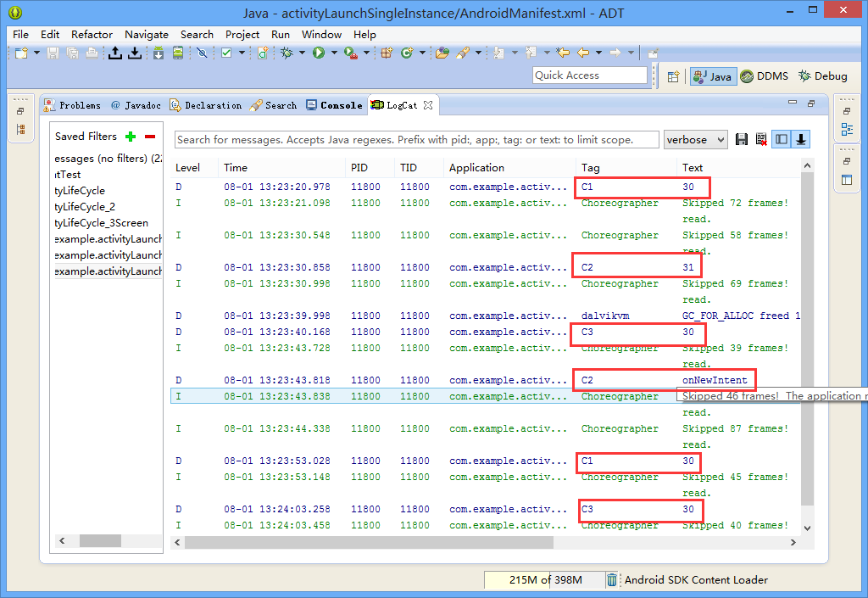868x598 pixels.
Task: Open the verbose log level dropdown
Action: (x=695, y=139)
